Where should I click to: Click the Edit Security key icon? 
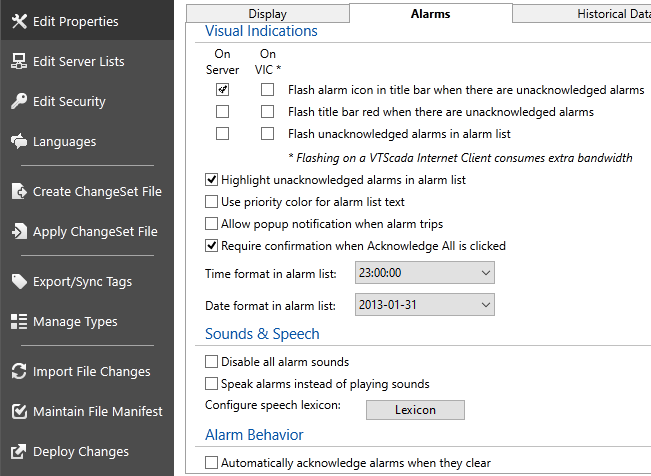pos(18,101)
